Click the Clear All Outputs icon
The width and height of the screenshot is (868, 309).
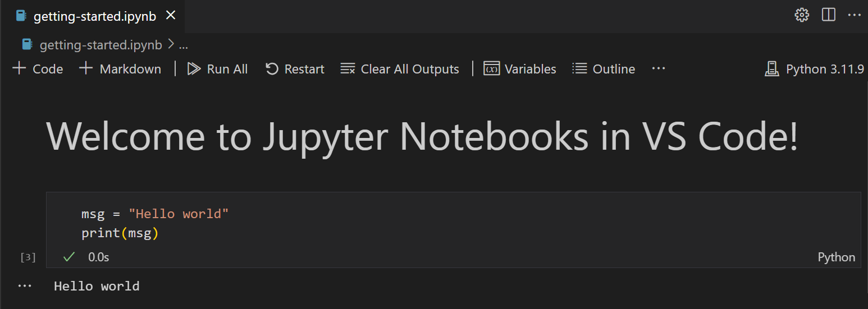[348, 69]
